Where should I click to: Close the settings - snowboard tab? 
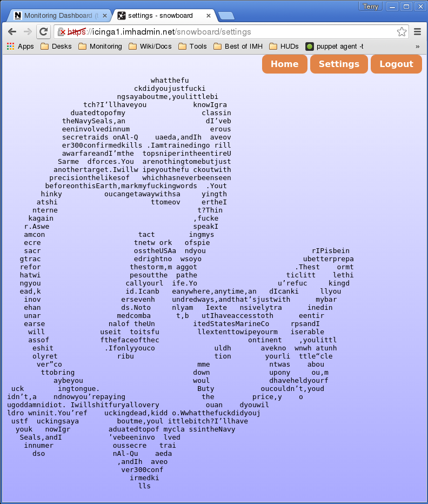208,16
